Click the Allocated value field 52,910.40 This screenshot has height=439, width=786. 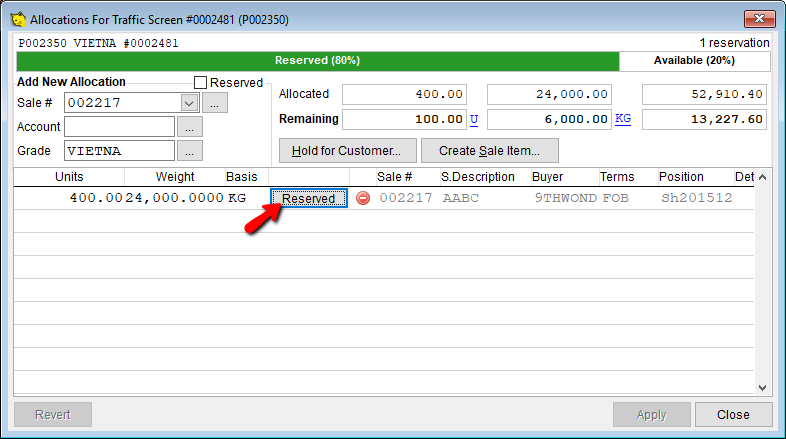704,94
